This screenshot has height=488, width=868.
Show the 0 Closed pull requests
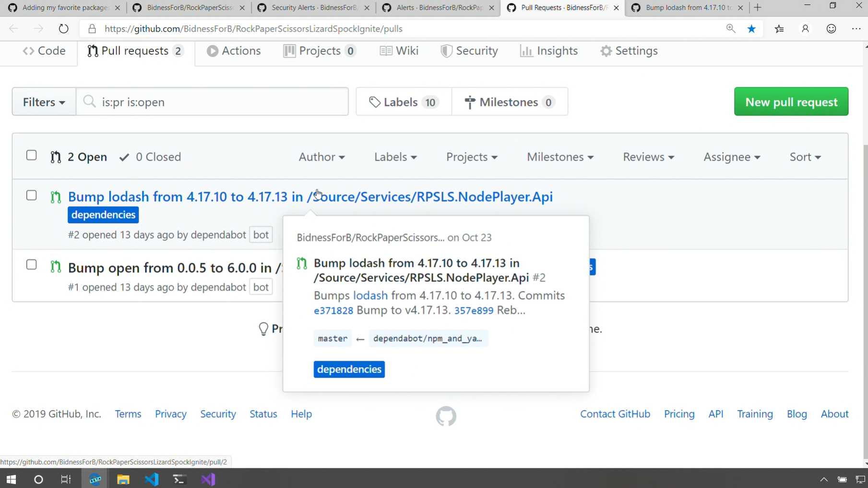[150, 157]
